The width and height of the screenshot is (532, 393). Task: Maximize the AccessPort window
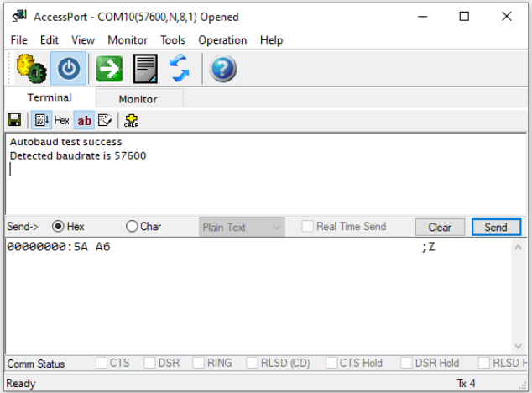(x=464, y=16)
